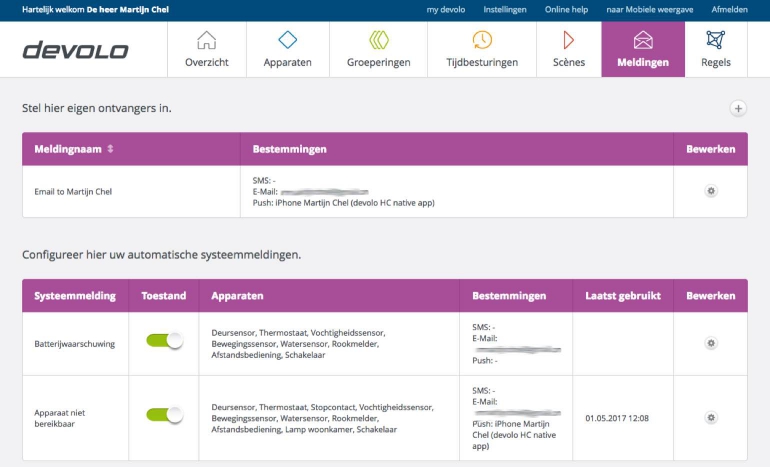
Task: Open the Scènes play icon tab
Action: tap(568, 50)
